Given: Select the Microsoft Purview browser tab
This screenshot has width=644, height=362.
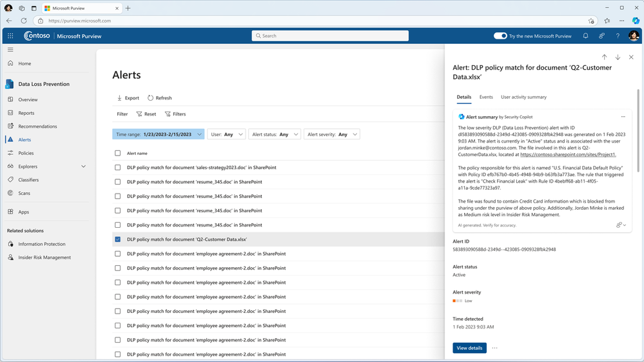Looking at the screenshot, I should (x=81, y=8).
